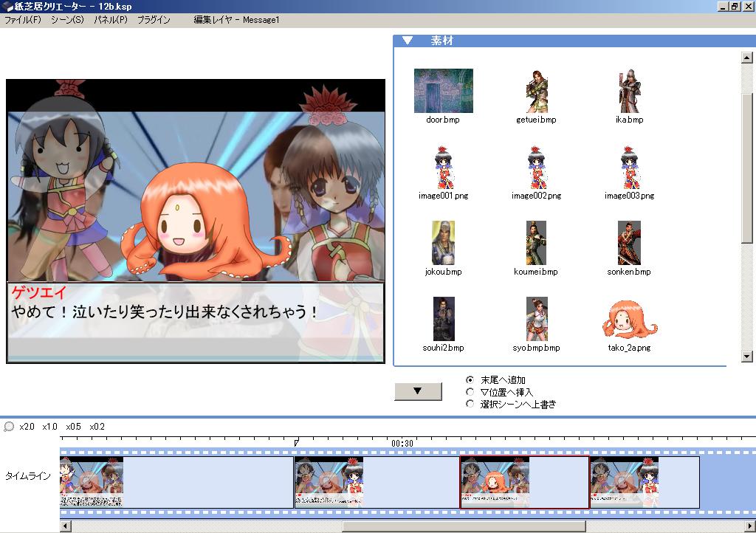756x533 pixels.
Task: Select the tako_2a.png octopus image
Action: [x=630, y=320]
